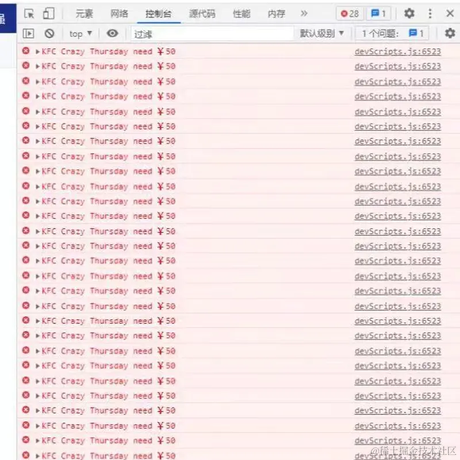Image resolution: width=460 pixels, height=460 pixels.
Task: Expand the topmost KFC Crazy Thursday error
Action: click(x=38, y=52)
